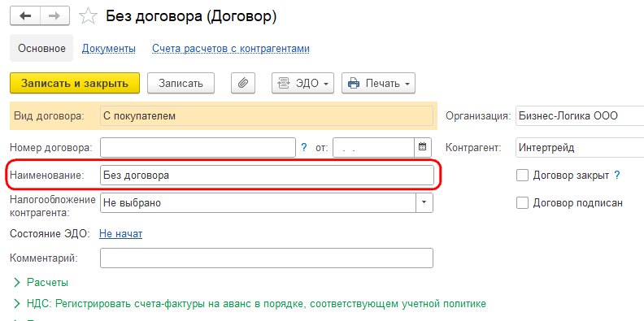
Task: Click the Вид договора field С покупателем
Action: click(267, 116)
